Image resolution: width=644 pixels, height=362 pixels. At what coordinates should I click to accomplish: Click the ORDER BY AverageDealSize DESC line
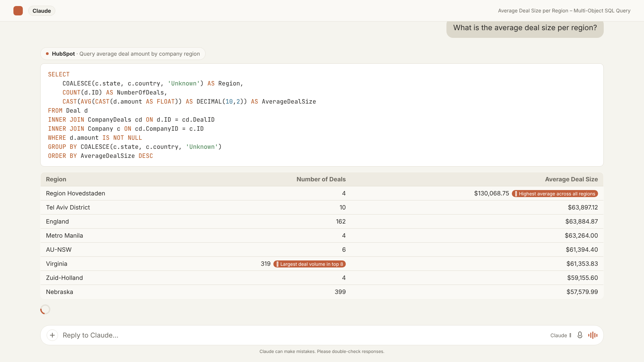point(100,156)
